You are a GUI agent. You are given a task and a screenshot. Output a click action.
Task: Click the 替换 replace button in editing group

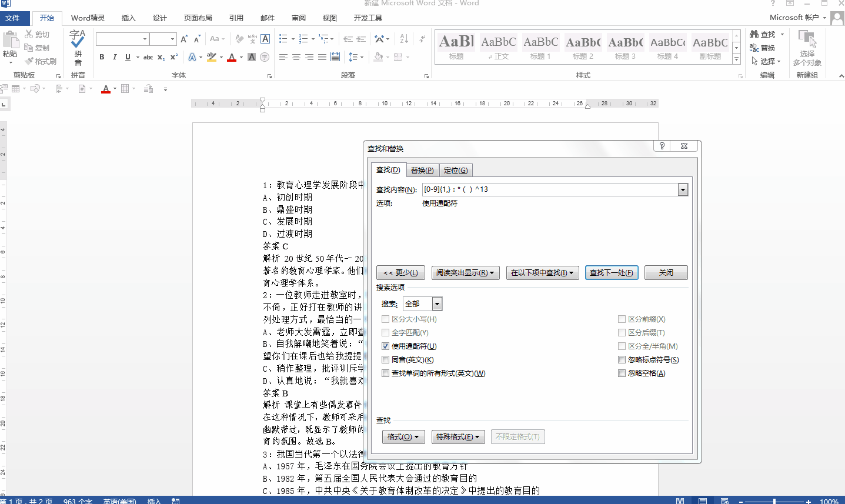click(x=763, y=48)
